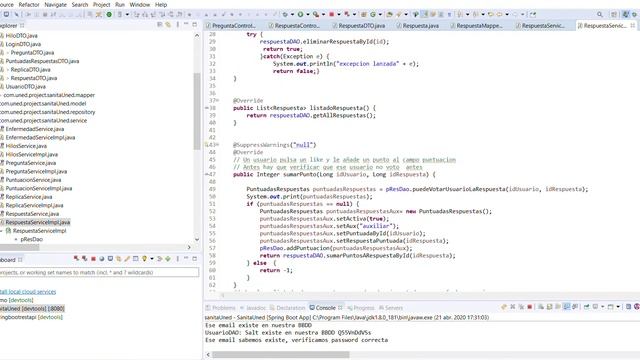Screen dimensions: 640x360
Task: Click the Remove Launch X icon in Console toolbar
Action: coord(513,307)
